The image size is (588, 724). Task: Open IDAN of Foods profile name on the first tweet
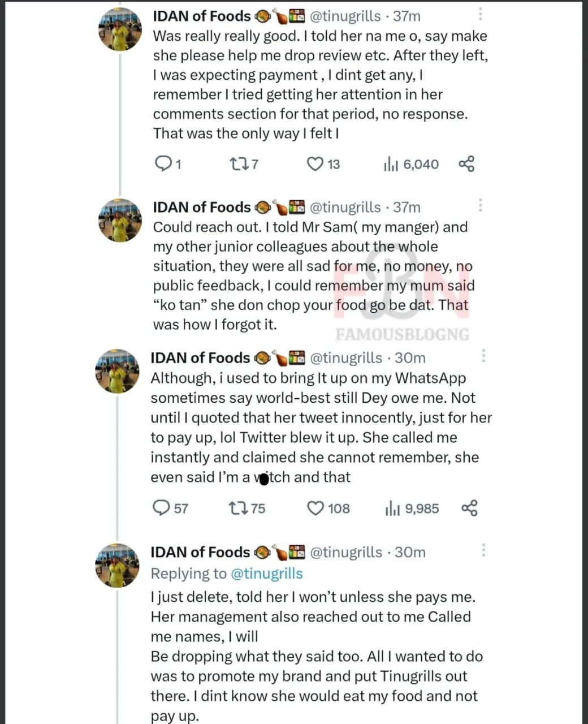(201, 16)
